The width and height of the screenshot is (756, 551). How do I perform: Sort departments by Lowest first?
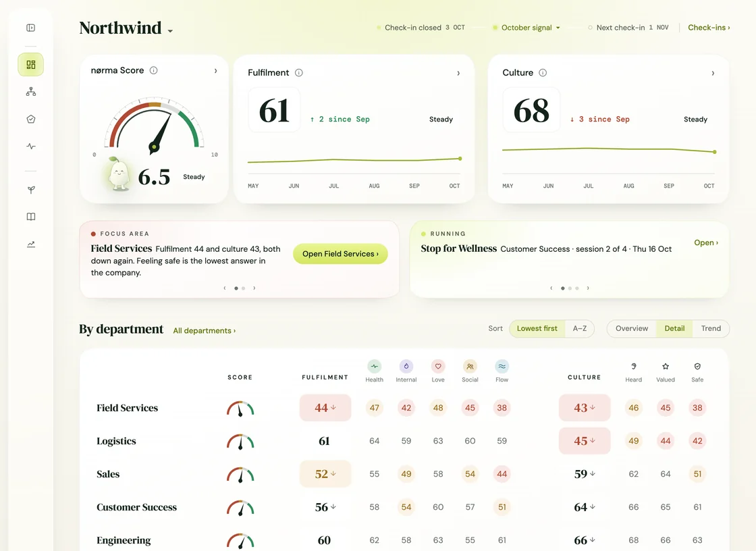pyautogui.click(x=537, y=329)
